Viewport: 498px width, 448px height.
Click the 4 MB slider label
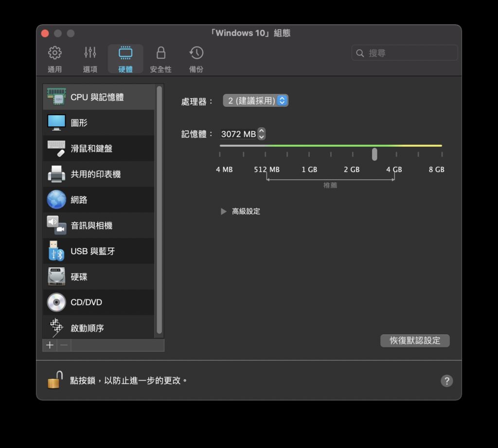click(224, 170)
